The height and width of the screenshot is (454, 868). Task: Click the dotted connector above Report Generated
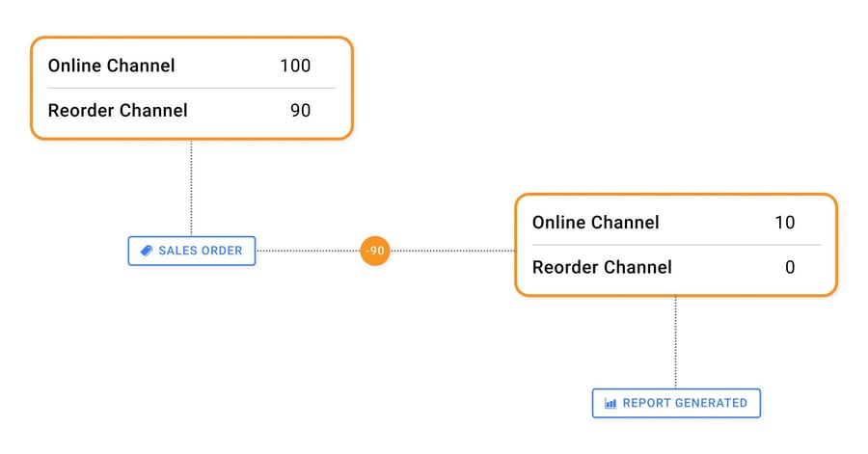click(x=675, y=342)
